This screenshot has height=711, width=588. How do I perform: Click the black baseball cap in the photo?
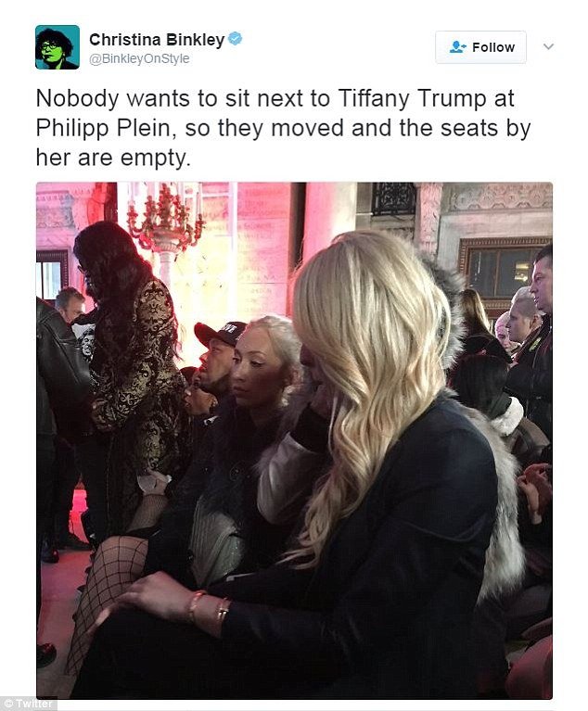pyautogui.click(x=219, y=334)
